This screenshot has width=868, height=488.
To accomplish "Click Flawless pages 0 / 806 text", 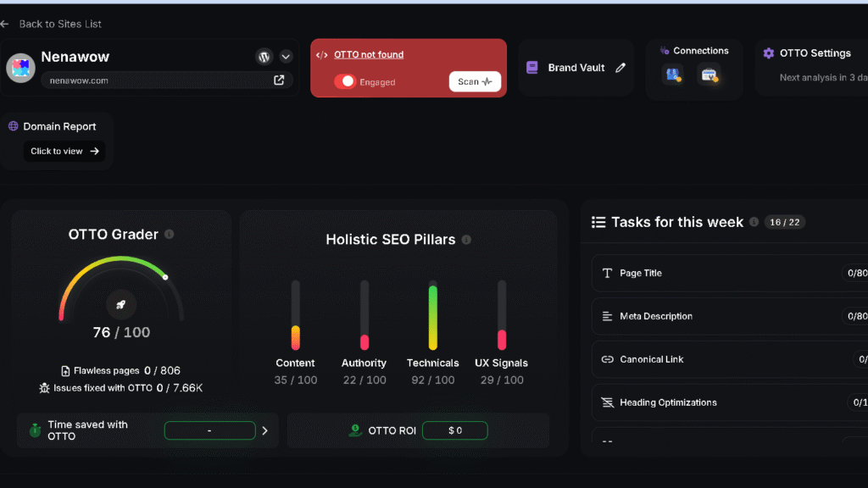I will coord(127,371).
